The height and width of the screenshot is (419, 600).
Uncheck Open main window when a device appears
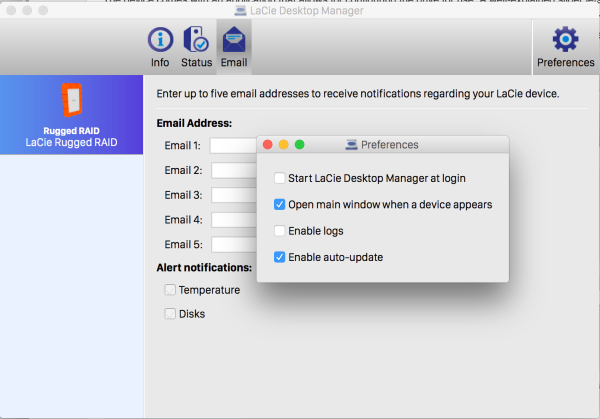coord(279,204)
